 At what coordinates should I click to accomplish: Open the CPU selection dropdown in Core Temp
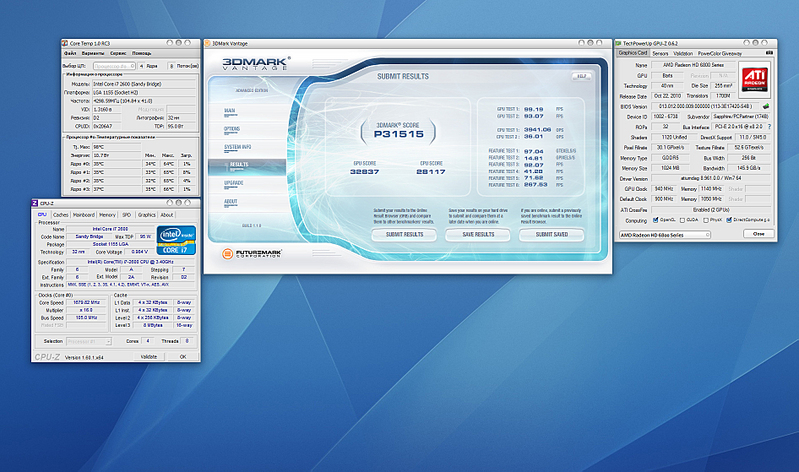click(x=114, y=66)
